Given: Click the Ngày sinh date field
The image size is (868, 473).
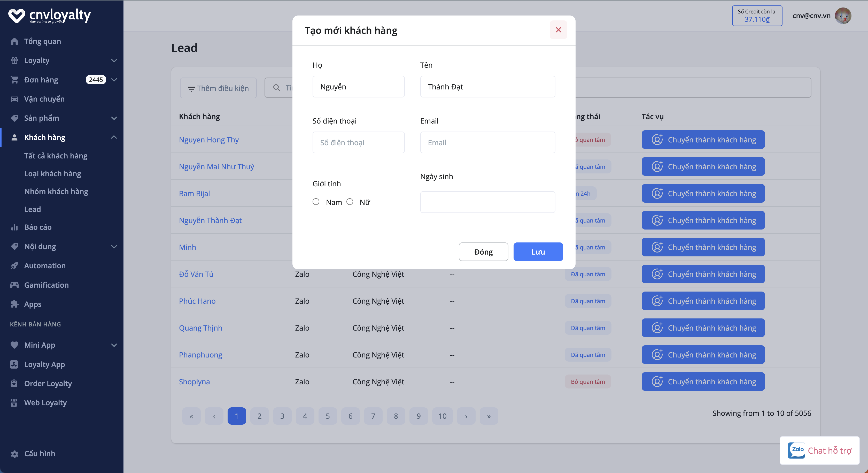Looking at the screenshot, I should [487, 202].
